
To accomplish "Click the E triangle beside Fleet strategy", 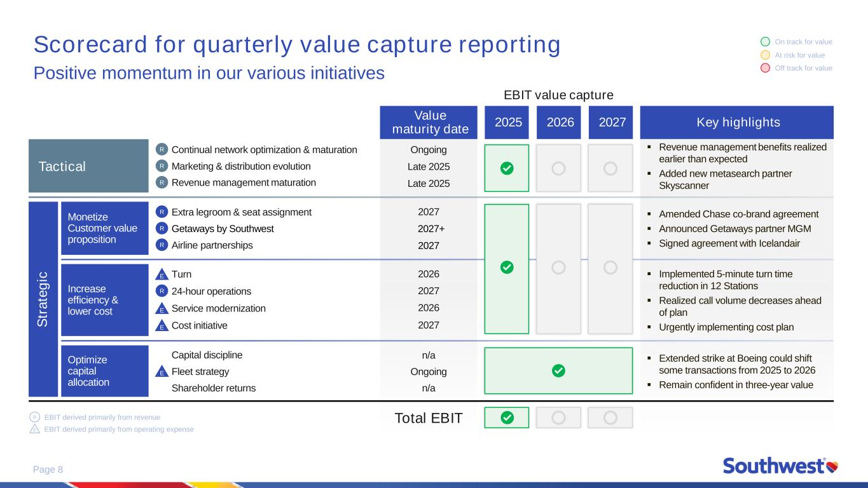I will [x=162, y=372].
